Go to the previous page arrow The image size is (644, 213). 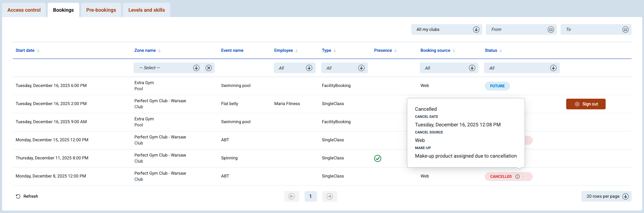pos(291,196)
